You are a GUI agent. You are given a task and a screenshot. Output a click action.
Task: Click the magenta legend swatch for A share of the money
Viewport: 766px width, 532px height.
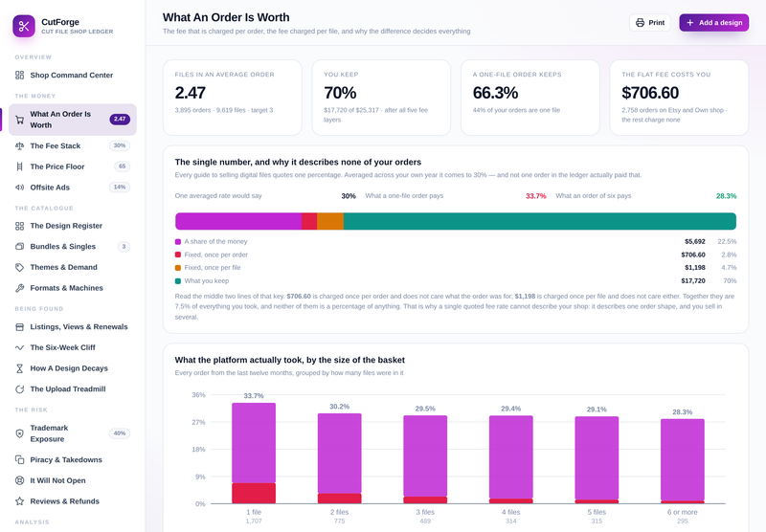(178, 241)
